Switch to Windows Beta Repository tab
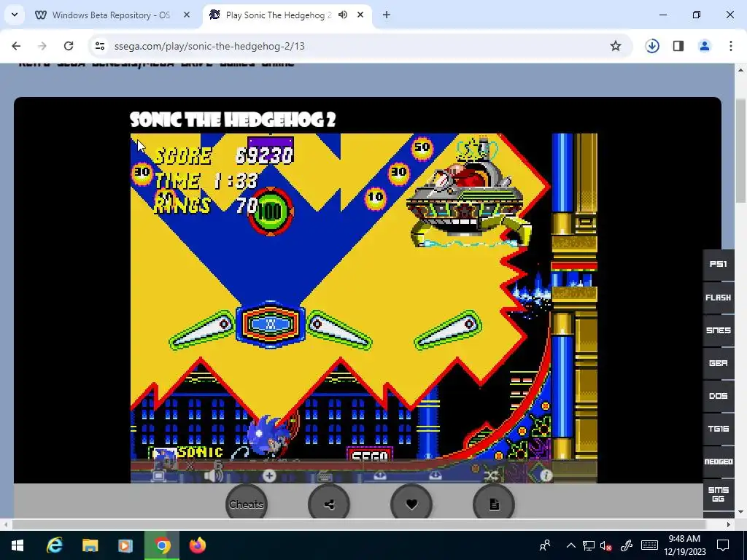747x560 pixels. 111,15
